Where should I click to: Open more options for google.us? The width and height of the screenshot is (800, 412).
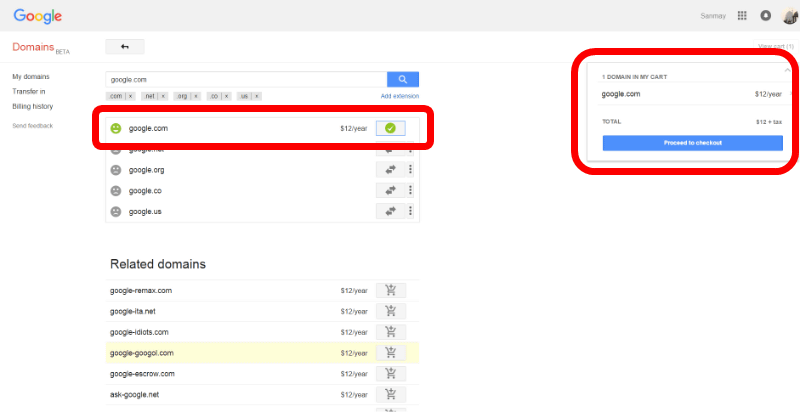pyautogui.click(x=410, y=211)
